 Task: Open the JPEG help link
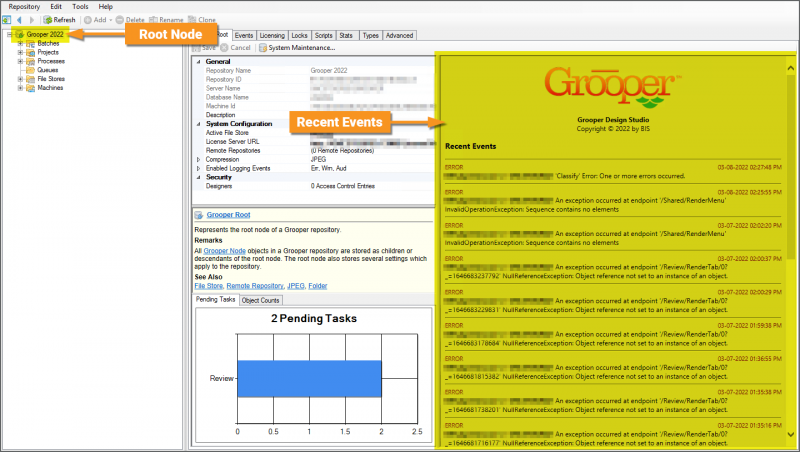point(296,286)
